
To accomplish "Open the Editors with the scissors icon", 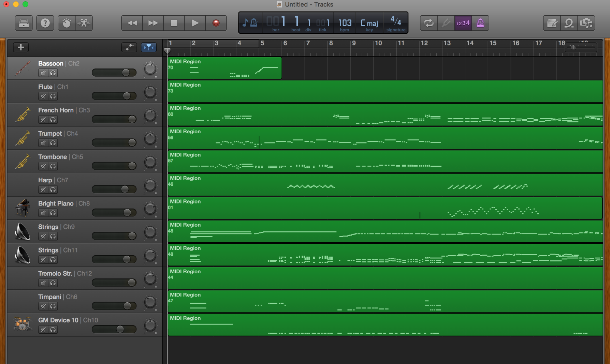I will (84, 23).
